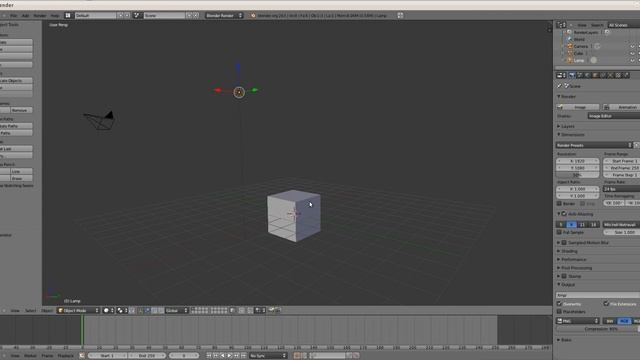The width and height of the screenshot is (640, 360).
Task: Select RenderLayers in the outliner
Action: 585,32
